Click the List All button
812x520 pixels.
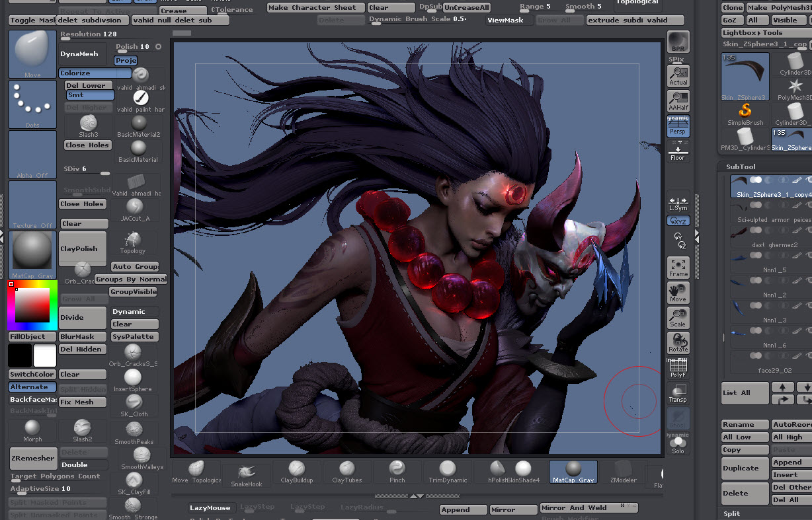745,392
